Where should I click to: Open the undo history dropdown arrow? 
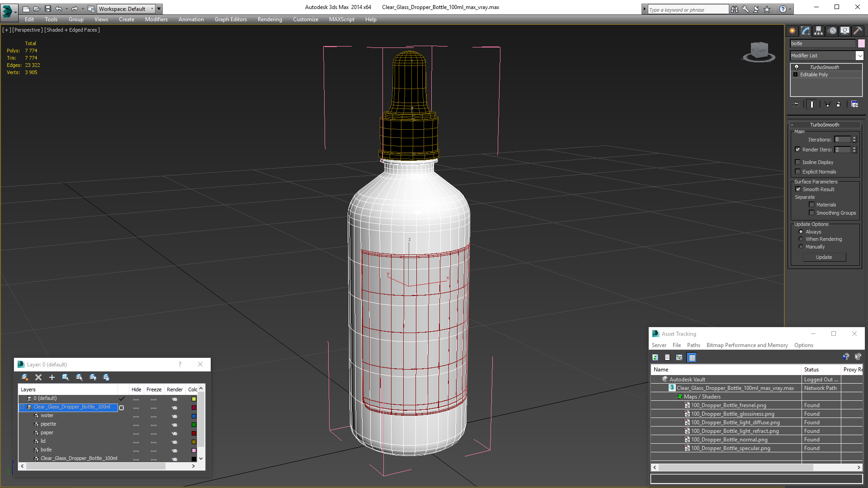click(x=66, y=9)
